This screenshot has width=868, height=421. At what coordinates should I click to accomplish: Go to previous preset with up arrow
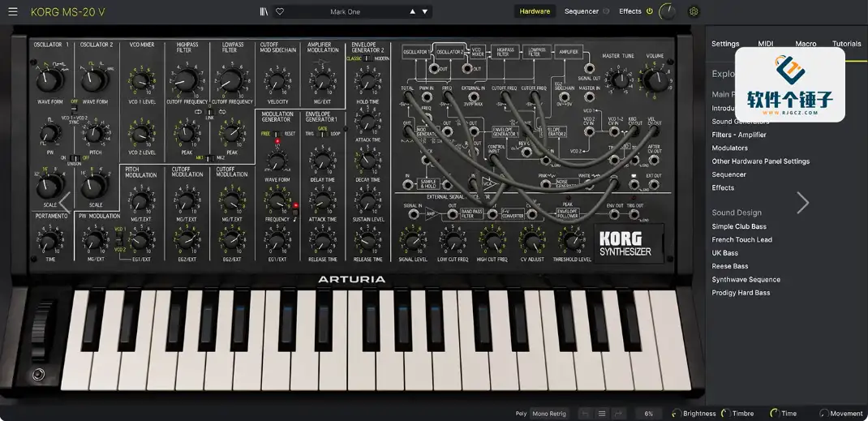point(412,11)
